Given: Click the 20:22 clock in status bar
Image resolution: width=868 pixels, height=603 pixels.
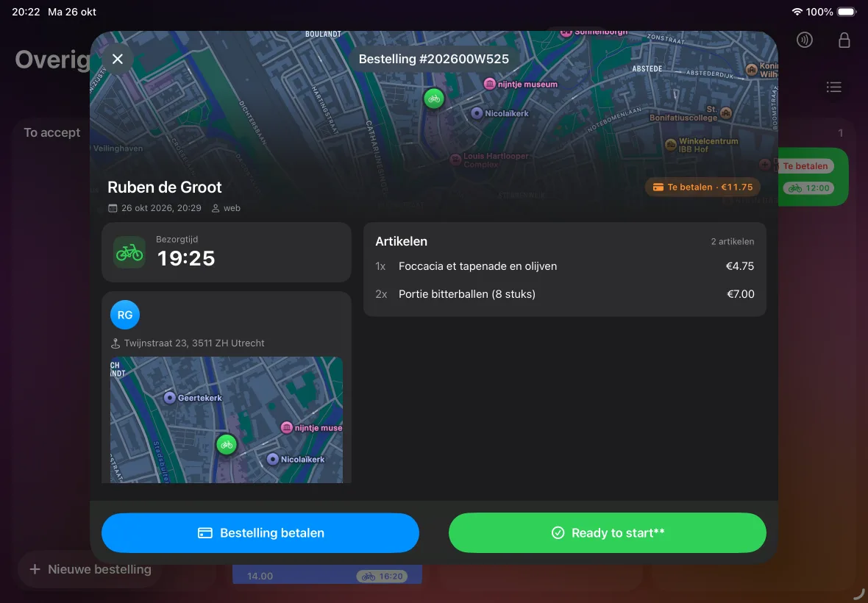Looking at the screenshot, I should (x=26, y=12).
